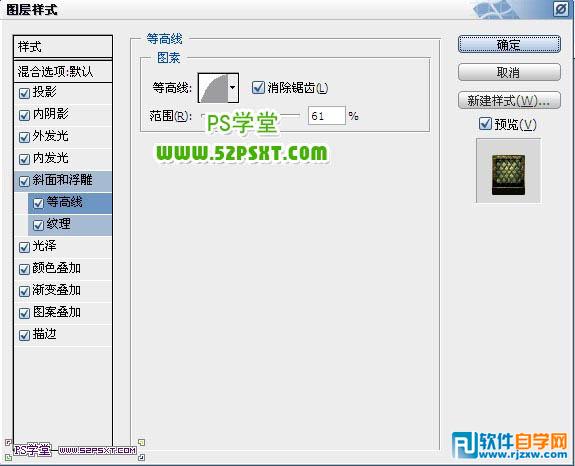Disable the 斜面和浮雕 bevel checkbox
The width and height of the screenshot is (575, 466).
coord(24,181)
